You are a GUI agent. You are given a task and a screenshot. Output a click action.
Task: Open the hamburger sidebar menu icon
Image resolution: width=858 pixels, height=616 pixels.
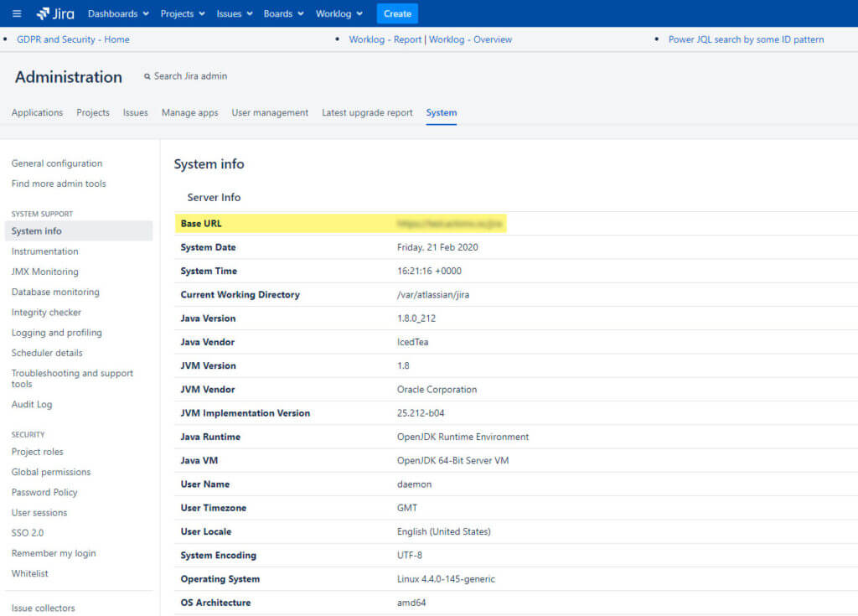pyautogui.click(x=17, y=13)
